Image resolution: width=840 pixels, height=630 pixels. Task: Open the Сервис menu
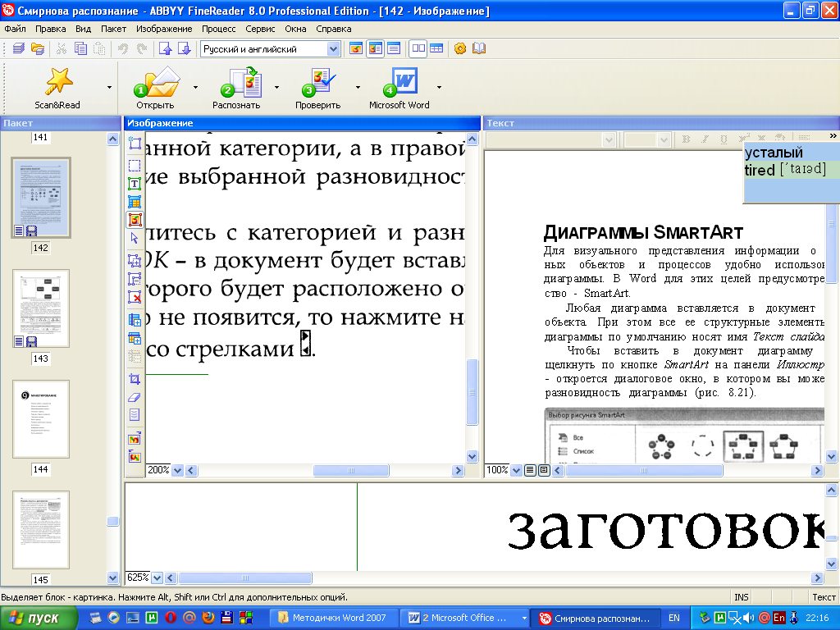click(x=260, y=29)
